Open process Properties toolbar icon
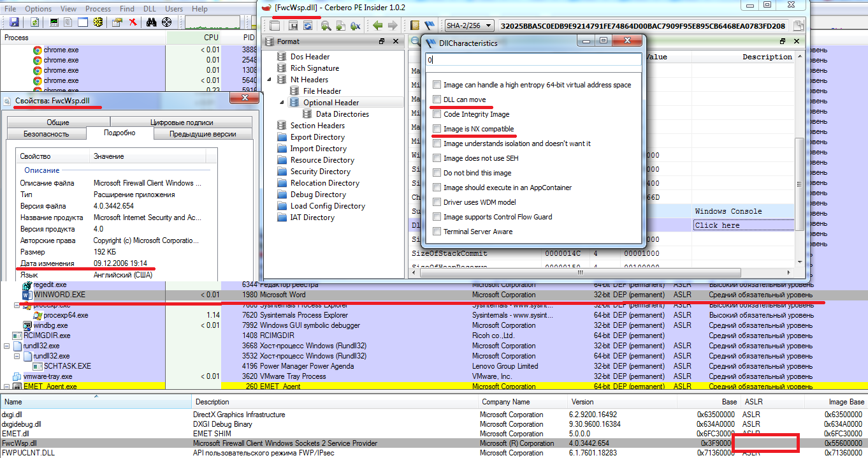This screenshot has height=458, width=868. [117, 22]
